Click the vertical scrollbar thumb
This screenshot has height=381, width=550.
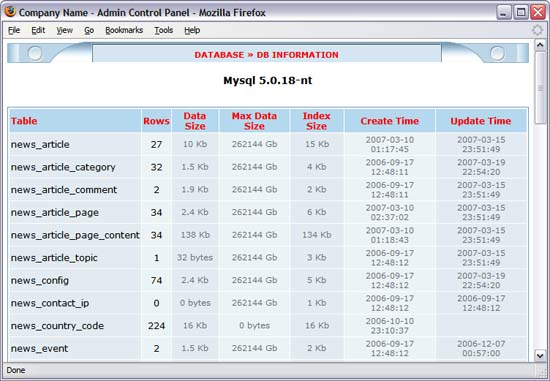point(540,87)
